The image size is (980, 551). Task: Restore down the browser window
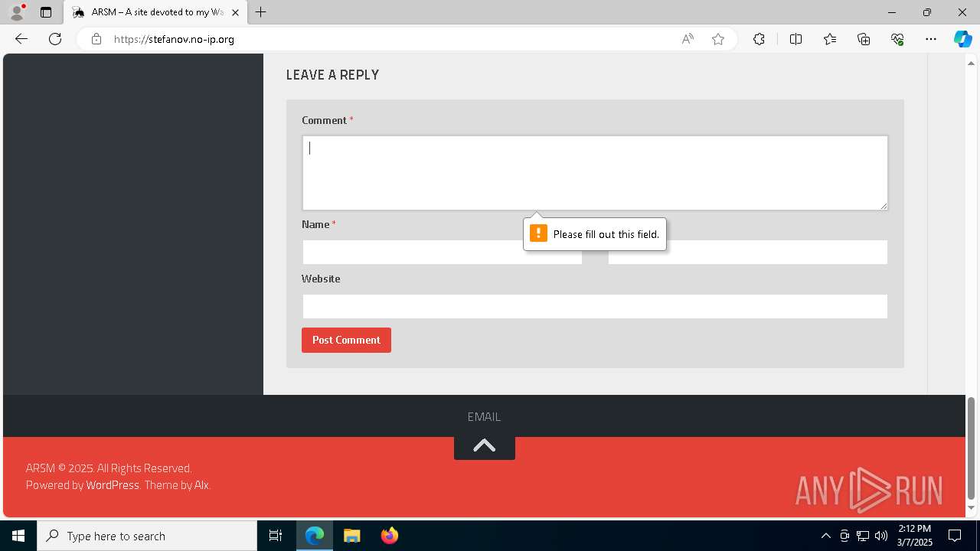click(x=927, y=12)
